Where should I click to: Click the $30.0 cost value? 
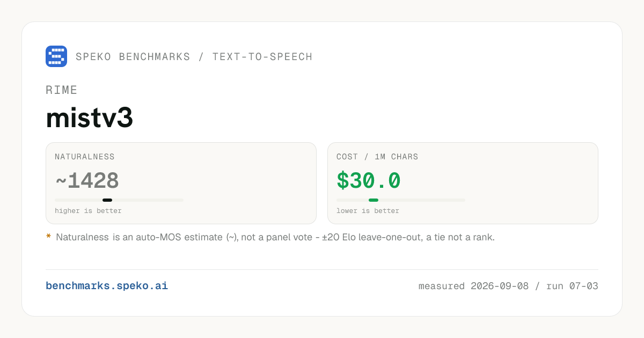click(369, 181)
